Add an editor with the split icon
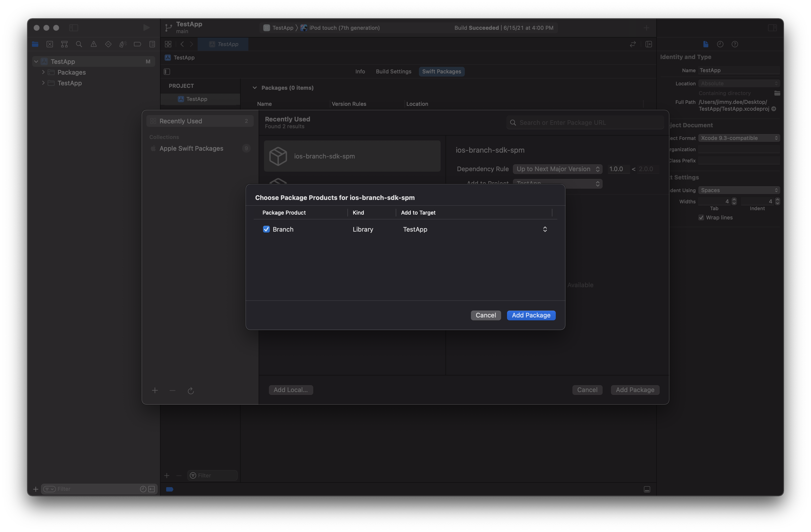811x532 pixels. [x=649, y=44]
